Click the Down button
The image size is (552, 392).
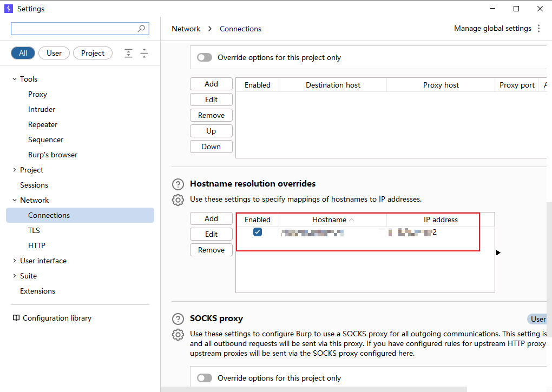pyautogui.click(x=211, y=147)
